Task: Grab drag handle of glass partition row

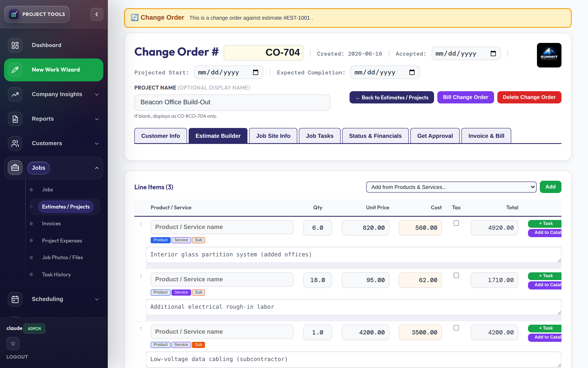Action: coord(141,224)
